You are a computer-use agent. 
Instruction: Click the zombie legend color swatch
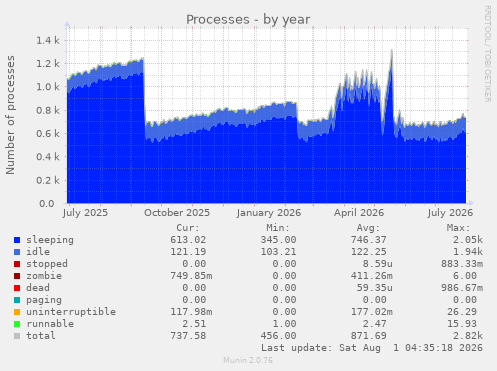pyautogui.click(x=17, y=276)
